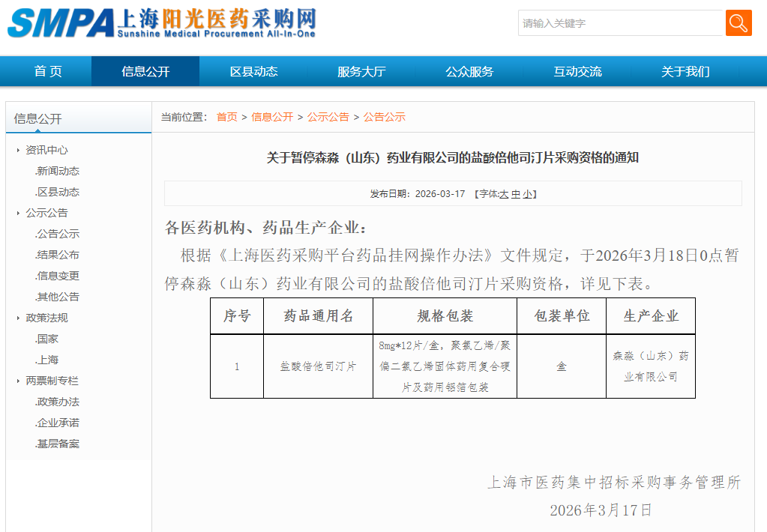Open 互动交流 navigation item

pos(577,72)
